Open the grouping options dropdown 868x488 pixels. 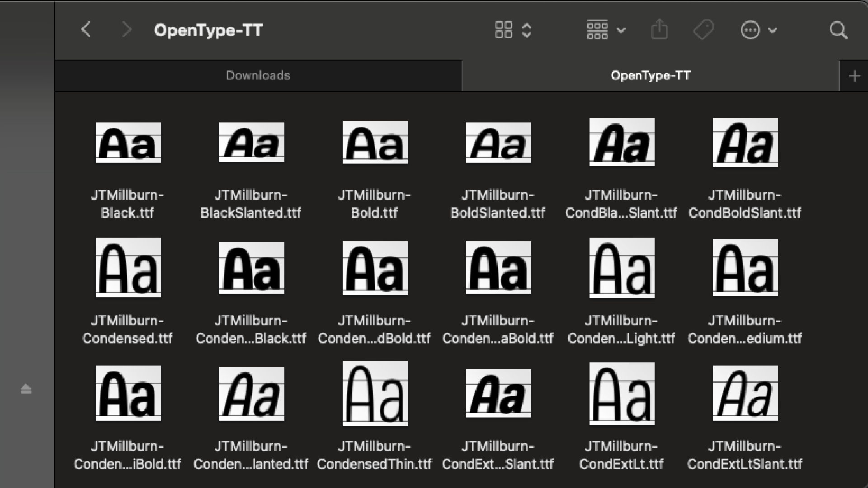606,30
